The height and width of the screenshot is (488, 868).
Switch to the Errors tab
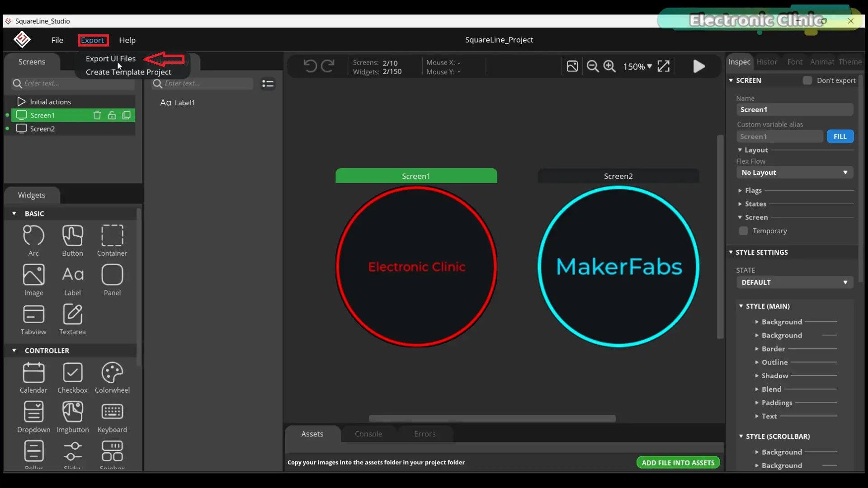click(425, 434)
